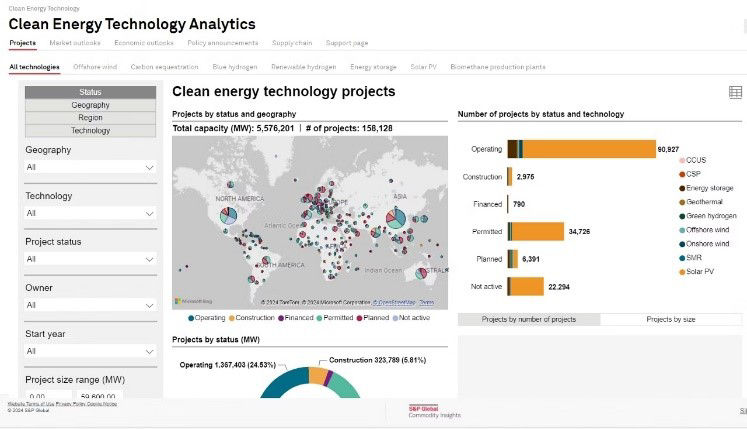
Task: Select North America pie bubble on map
Action: pyautogui.click(x=228, y=216)
